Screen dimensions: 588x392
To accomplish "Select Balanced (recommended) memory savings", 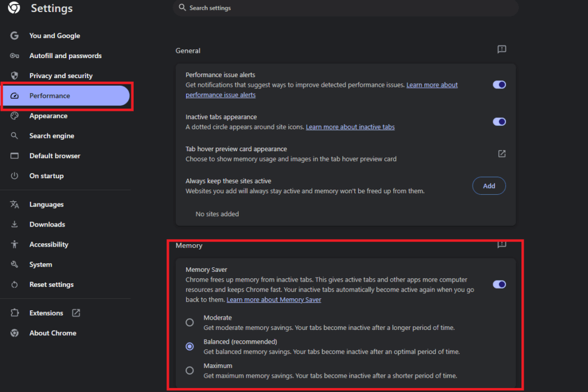I will point(189,346).
